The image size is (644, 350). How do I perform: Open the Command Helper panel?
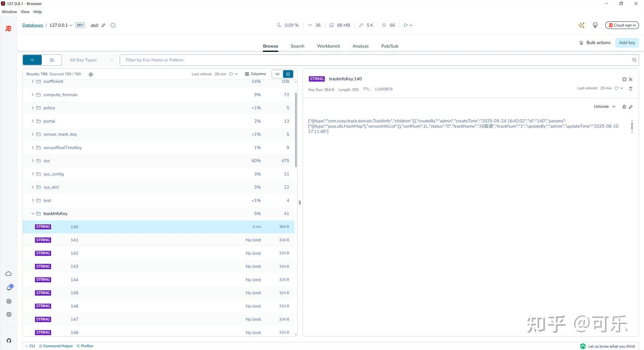(x=56, y=346)
